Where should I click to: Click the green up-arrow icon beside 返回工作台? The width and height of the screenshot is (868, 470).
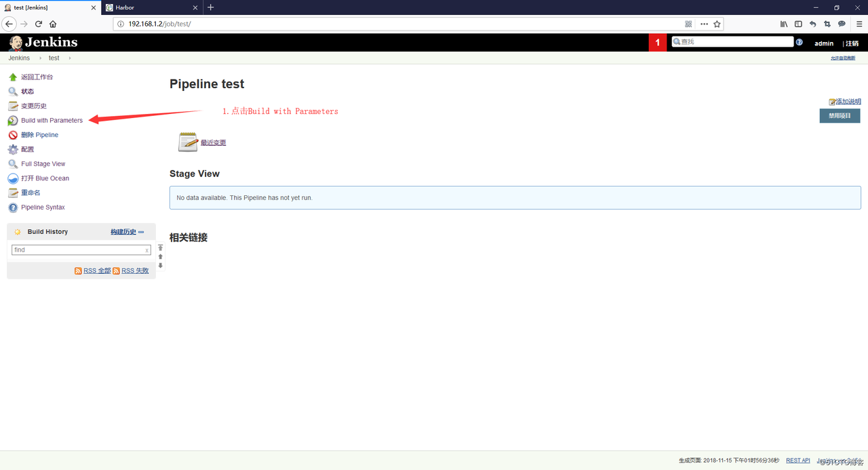(13, 77)
